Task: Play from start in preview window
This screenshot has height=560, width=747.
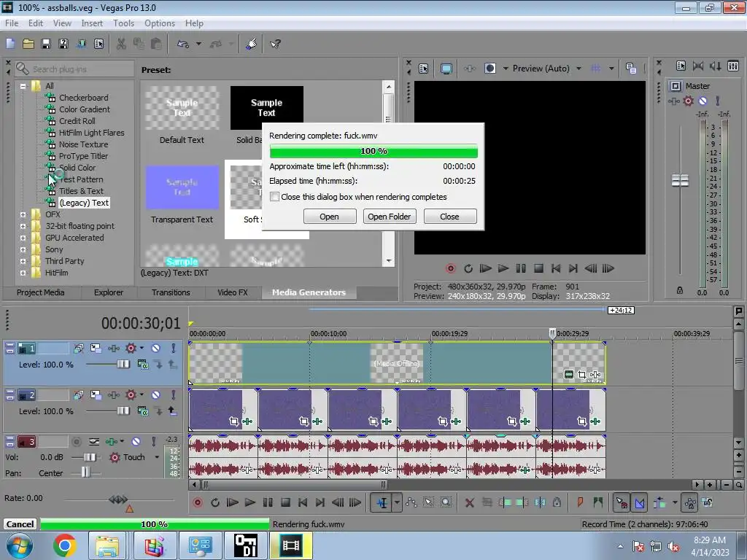Action: pos(485,268)
